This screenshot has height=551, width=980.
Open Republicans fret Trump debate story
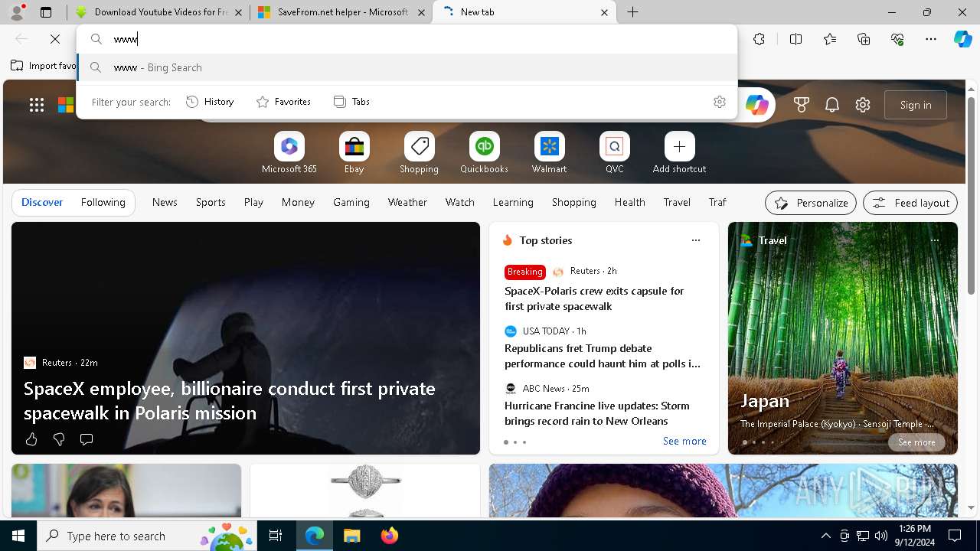pos(603,356)
